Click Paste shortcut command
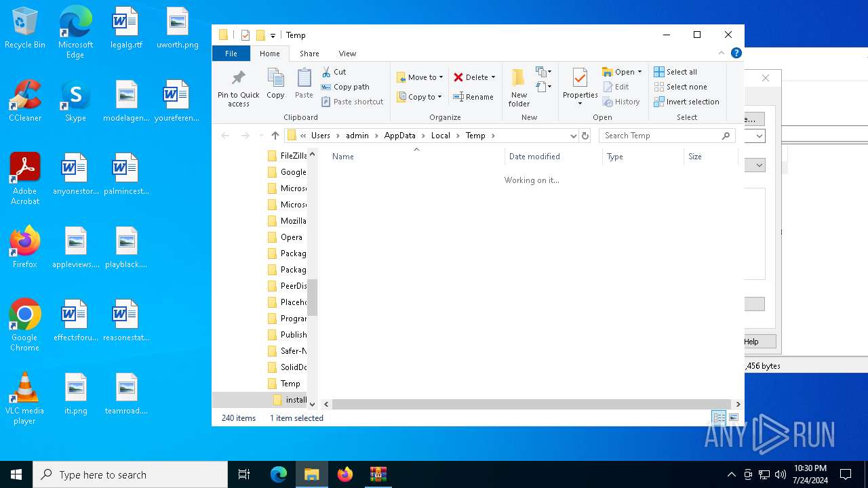Screen dimensions: 868x488 [x=353, y=102]
